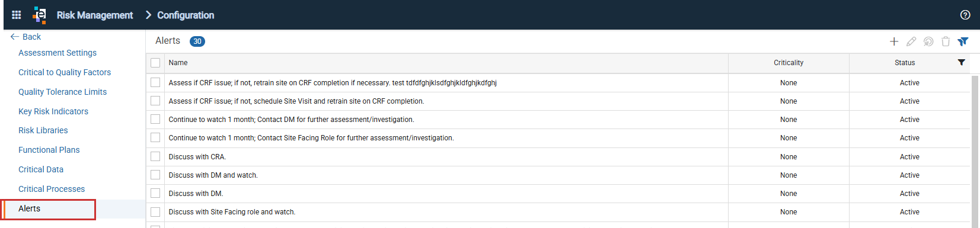Open Risk Libraries

pyautogui.click(x=43, y=130)
